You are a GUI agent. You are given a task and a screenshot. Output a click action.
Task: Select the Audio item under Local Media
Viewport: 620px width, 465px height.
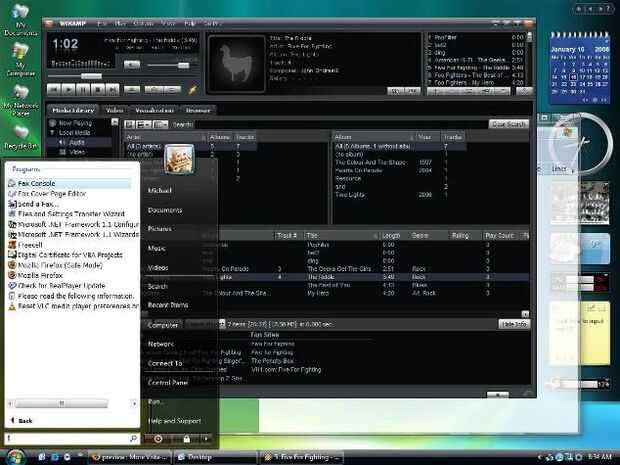tap(77, 142)
